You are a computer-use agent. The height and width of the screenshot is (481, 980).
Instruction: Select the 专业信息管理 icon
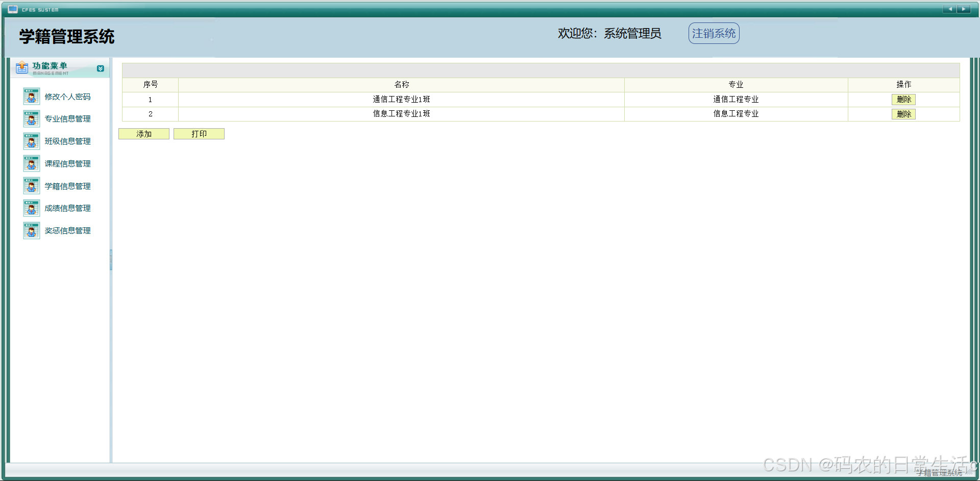pyautogui.click(x=31, y=118)
